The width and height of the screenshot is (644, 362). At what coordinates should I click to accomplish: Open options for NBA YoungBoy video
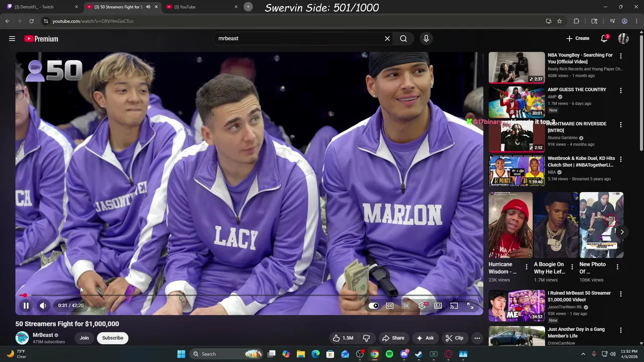[x=620, y=56]
